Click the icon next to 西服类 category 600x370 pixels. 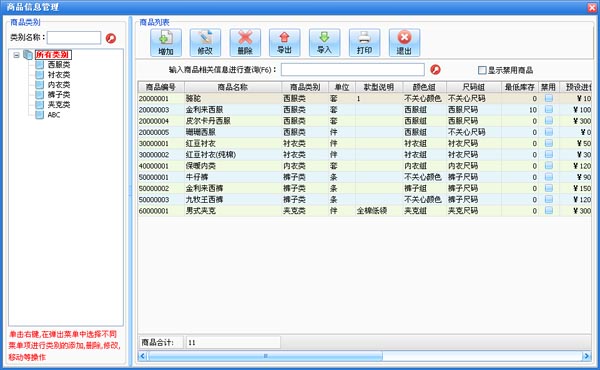[40, 65]
